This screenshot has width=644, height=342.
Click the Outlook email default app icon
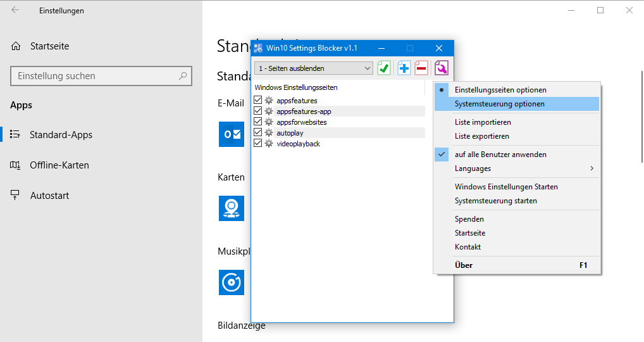click(232, 134)
